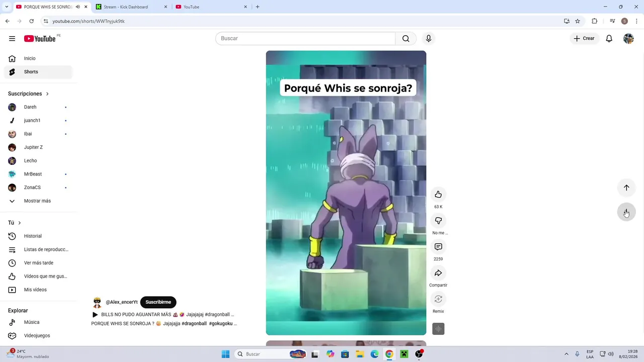This screenshot has width=644, height=362.
Task: Share this short via Compartir
Action: coord(438,273)
